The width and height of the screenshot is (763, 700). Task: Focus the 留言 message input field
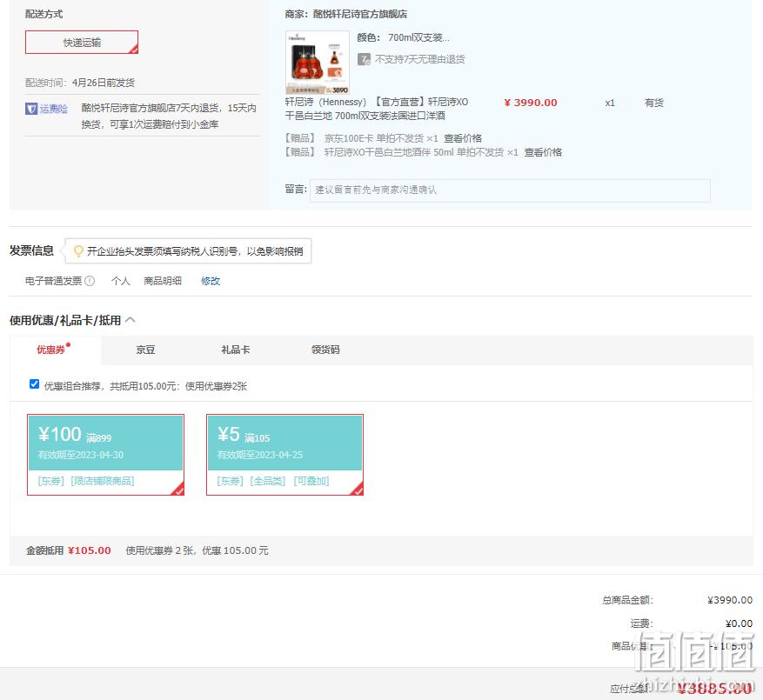pyautogui.click(x=510, y=190)
